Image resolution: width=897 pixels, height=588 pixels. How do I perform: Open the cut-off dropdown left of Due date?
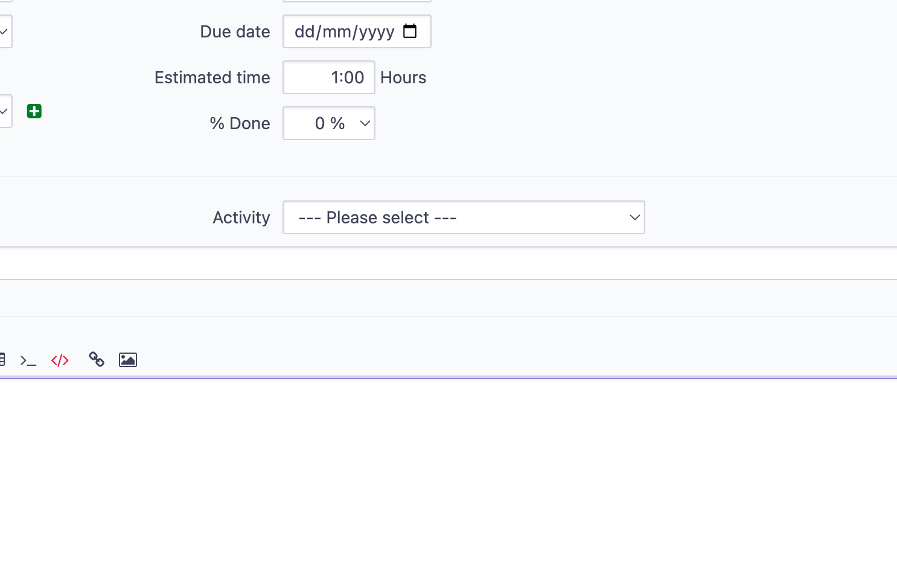point(5,31)
